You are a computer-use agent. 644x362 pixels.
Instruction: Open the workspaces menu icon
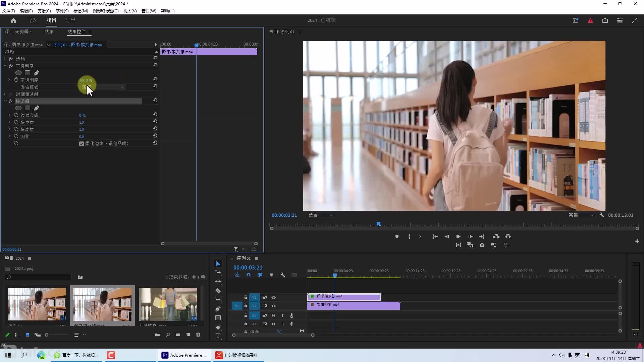[620, 20]
